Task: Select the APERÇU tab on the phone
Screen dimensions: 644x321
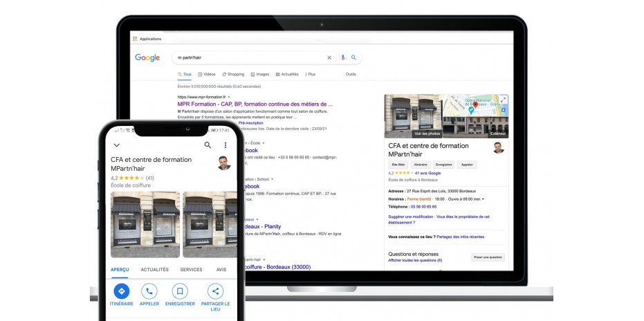Action: pos(120,270)
